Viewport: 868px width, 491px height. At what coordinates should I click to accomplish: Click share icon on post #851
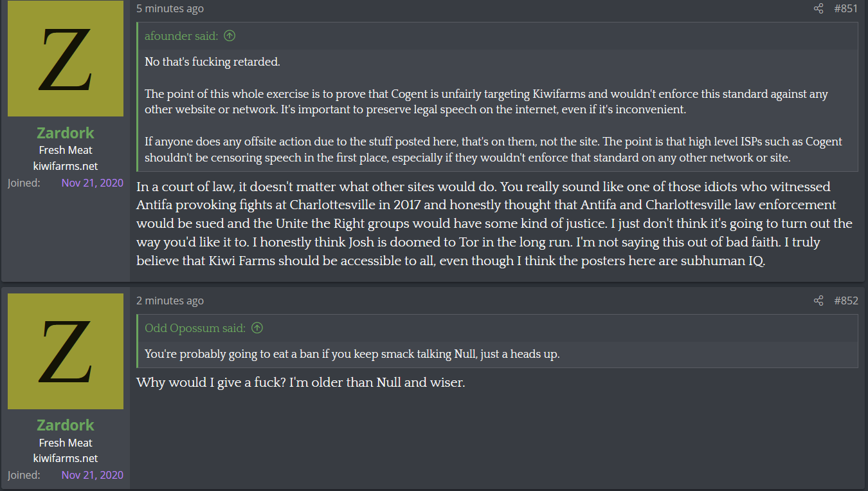818,8
